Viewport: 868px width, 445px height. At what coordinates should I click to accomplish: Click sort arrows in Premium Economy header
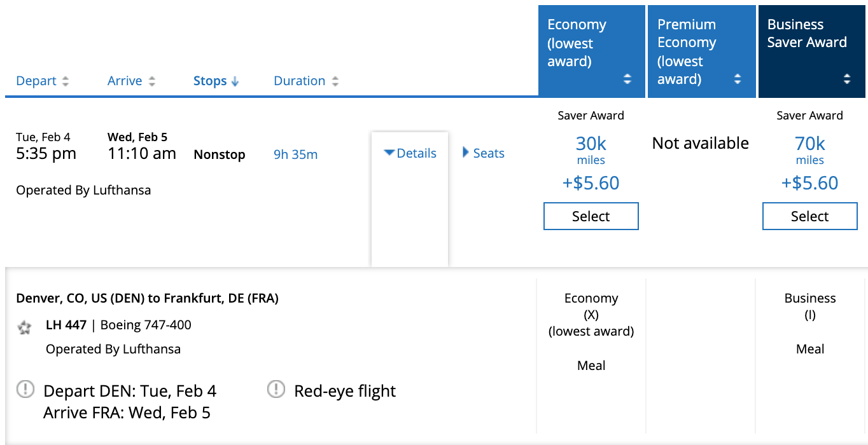pyautogui.click(x=738, y=79)
